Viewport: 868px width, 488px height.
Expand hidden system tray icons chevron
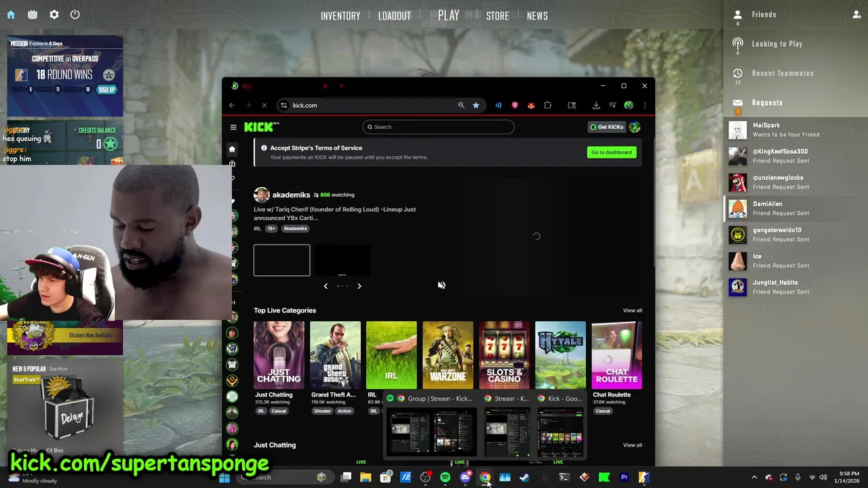[x=754, y=477]
